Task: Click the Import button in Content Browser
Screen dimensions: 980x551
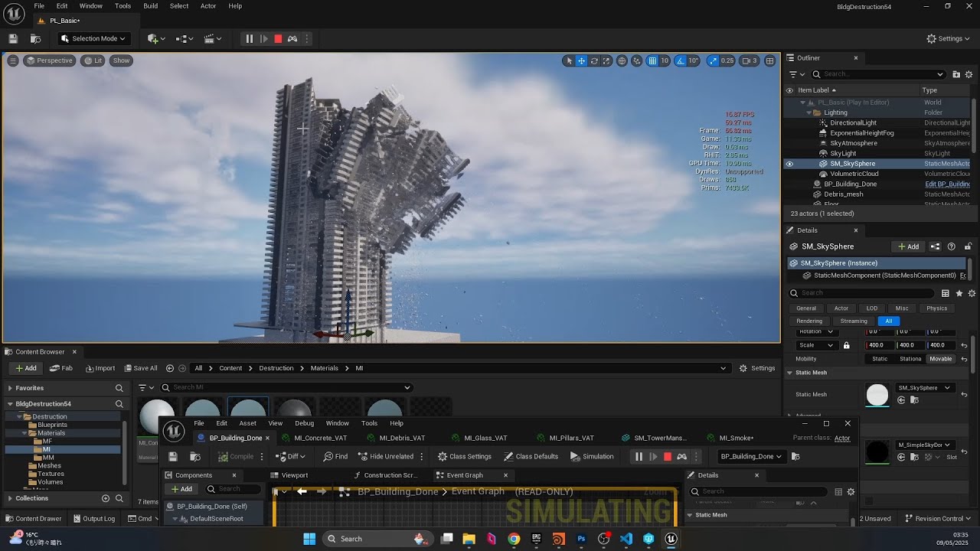Action: 100,368
